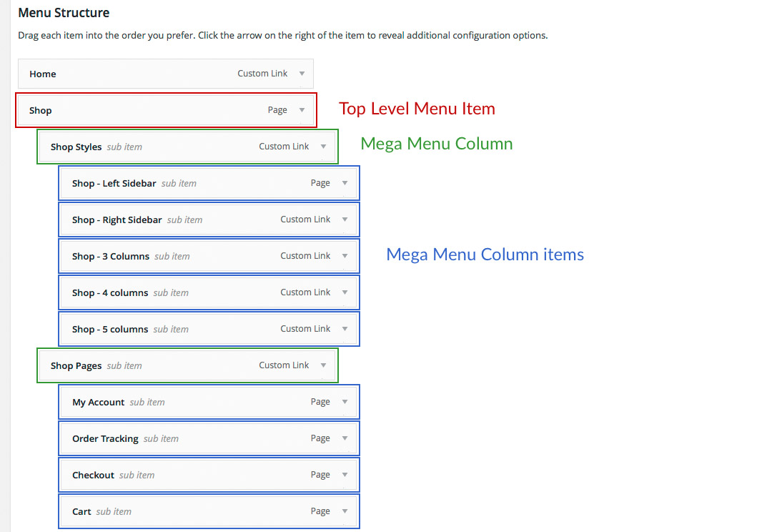Viewport: 772px width, 532px height.
Task: Expand the My Account item arrow
Action: (345, 401)
